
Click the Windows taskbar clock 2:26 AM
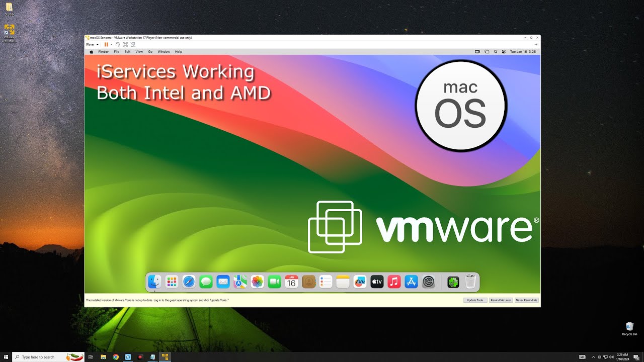(x=622, y=357)
